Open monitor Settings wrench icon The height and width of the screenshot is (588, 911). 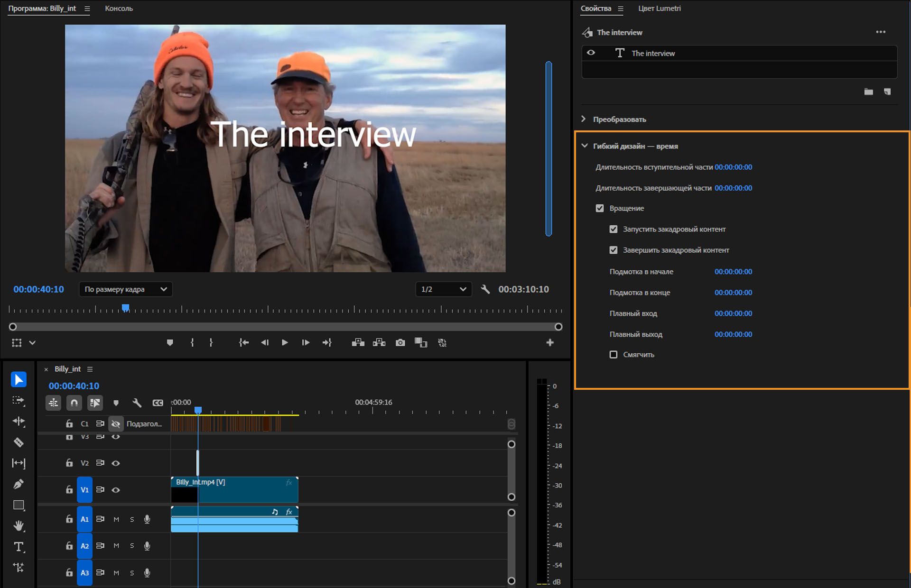point(485,289)
